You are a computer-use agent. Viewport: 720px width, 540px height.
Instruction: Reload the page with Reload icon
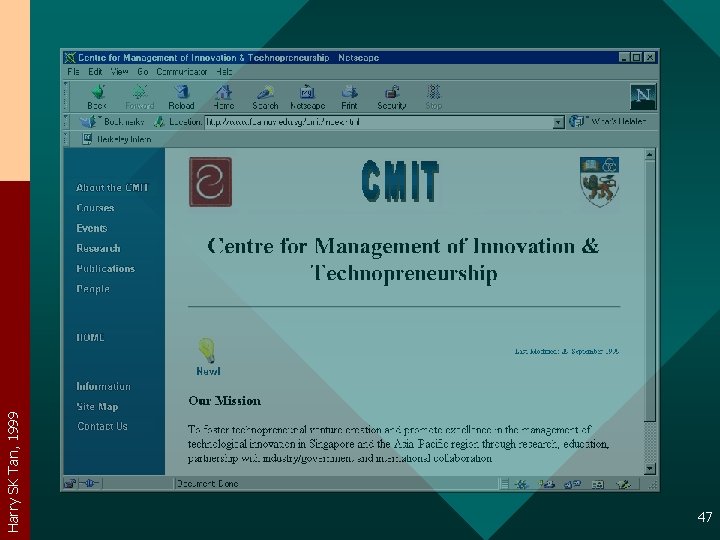[181, 97]
